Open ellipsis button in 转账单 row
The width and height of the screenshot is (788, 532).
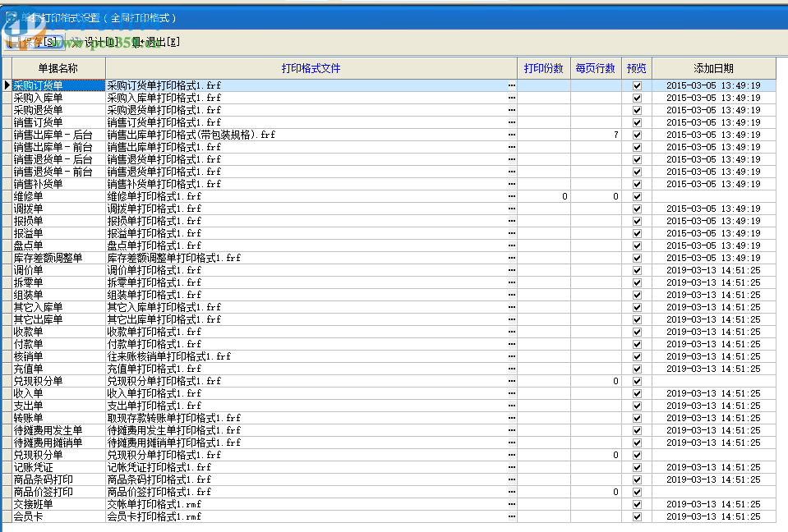[512, 418]
